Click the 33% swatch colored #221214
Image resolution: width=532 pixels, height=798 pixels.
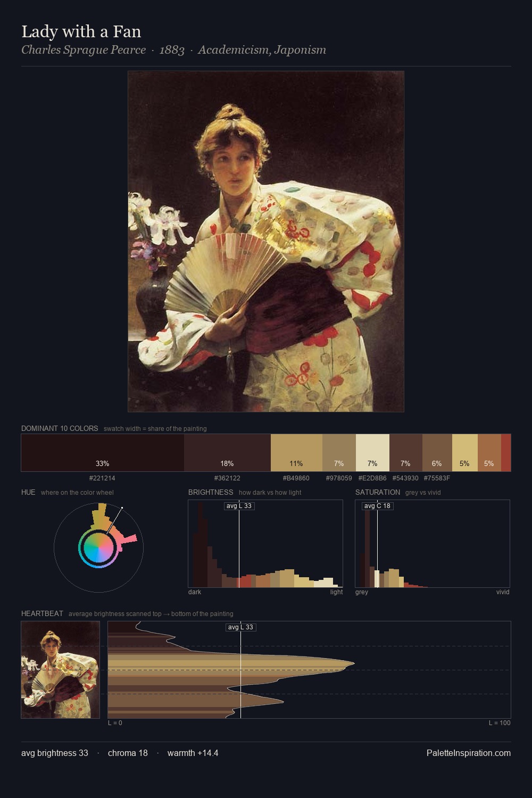103,453
